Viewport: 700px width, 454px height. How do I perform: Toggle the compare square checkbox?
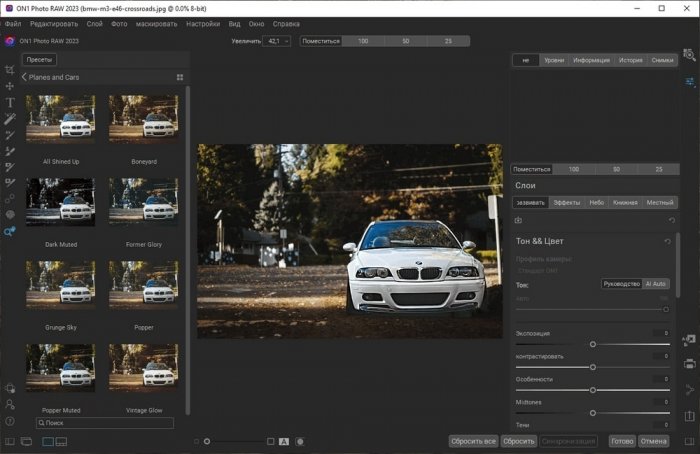271,442
